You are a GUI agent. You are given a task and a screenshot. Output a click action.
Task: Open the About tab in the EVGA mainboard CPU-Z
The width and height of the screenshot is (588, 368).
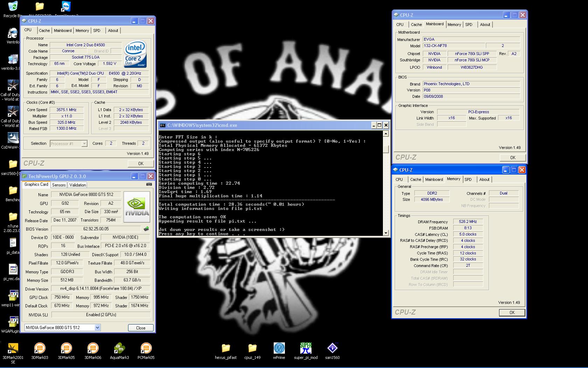point(485,25)
